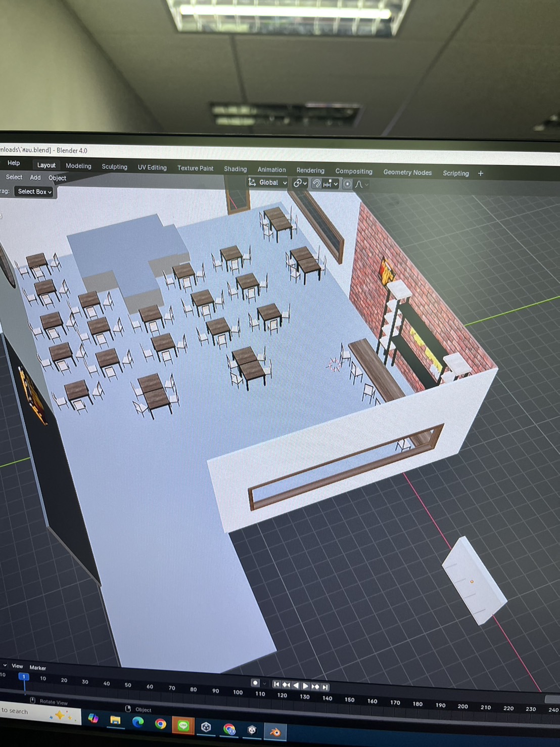
Task: Switch to the Sculpting workspace tab
Action: pyautogui.click(x=114, y=167)
